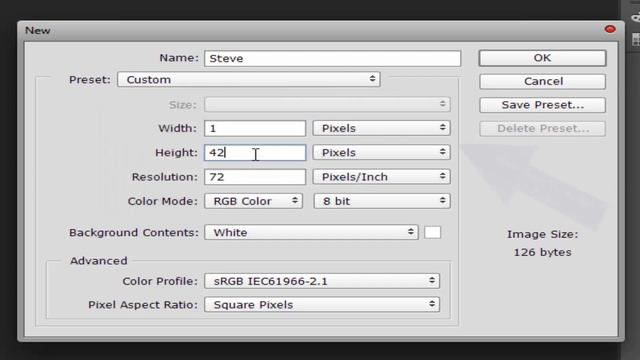Open the Pixels/Inch resolution units dropdown
This screenshot has height=360, width=640.
point(381,177)
